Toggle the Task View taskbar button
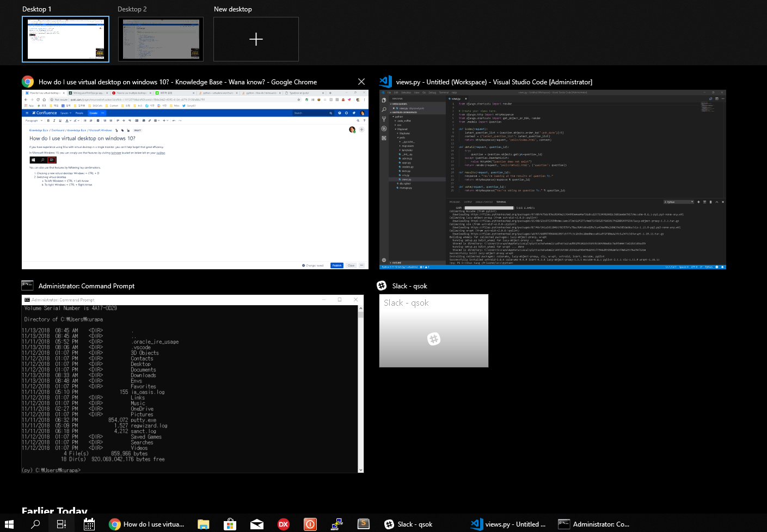This screenshot has height=532, width=767. pos(62,524)
